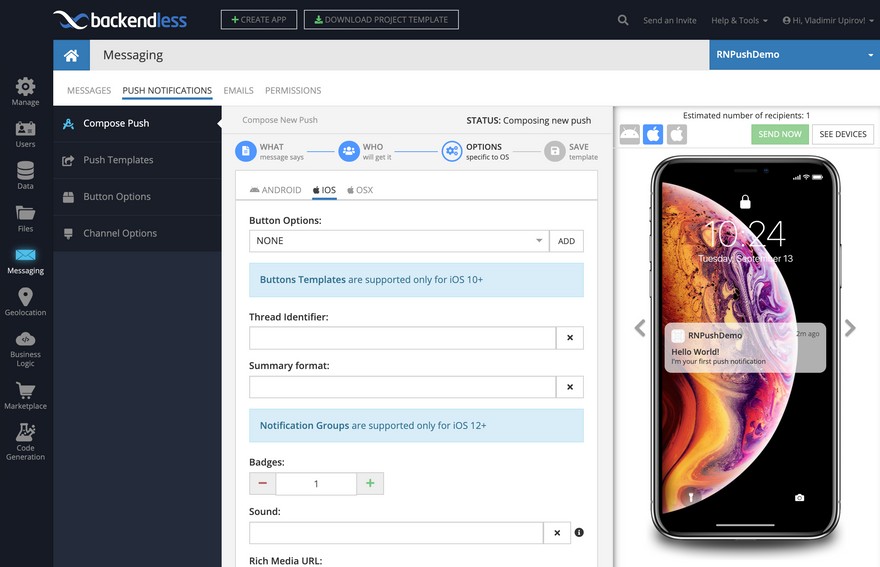The height and width of the screenshot is (567, 880).
Task: Open the Button Options NONE dropdown
Action: pyautogui.click(x=399, y=241)
